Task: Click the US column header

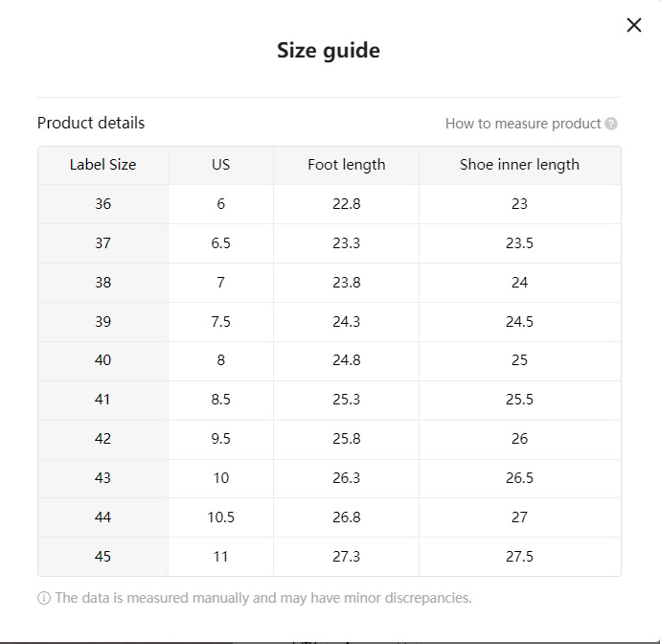Action: point(220,165)
